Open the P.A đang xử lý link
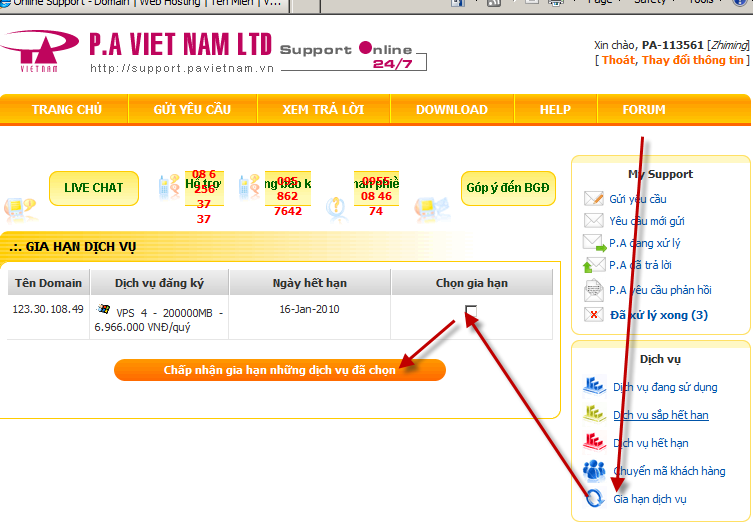This screenshot has height=524, width=753. coord(644,243)
